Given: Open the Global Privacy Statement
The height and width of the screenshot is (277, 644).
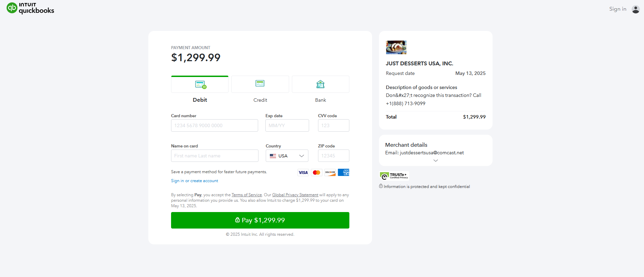Looking at the screenshot, I should [x=295, y=195].
